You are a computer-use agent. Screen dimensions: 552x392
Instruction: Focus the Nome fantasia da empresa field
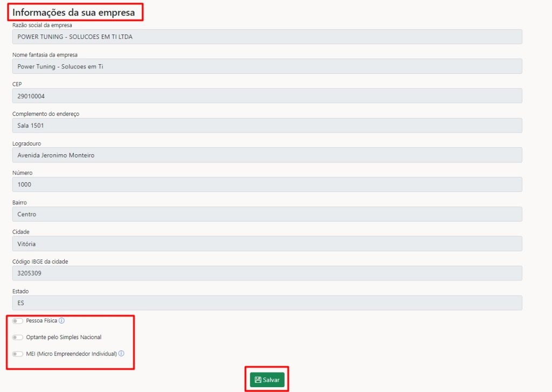[267, 66]
